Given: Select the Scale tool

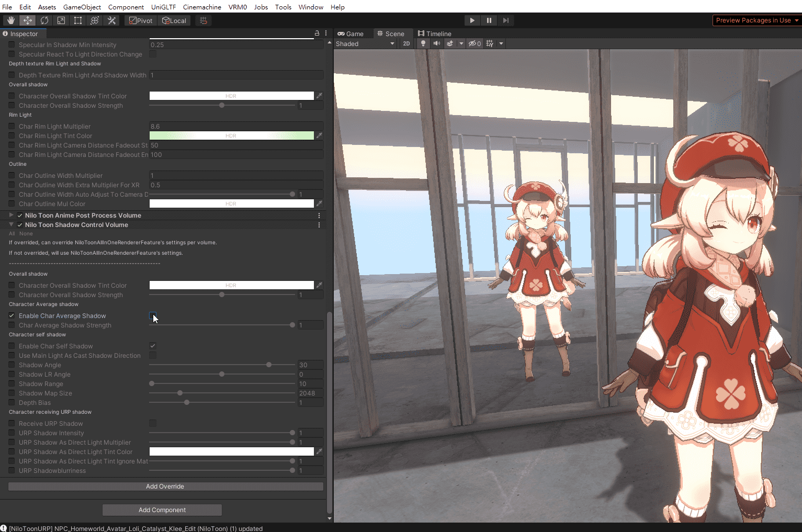Looking at the screenshot, I should (x=61, y=20).
